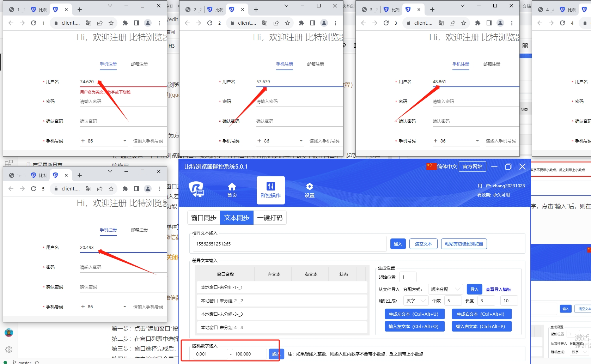Open Chrome's three-dot menu in window 1

(x=159, y=23)
